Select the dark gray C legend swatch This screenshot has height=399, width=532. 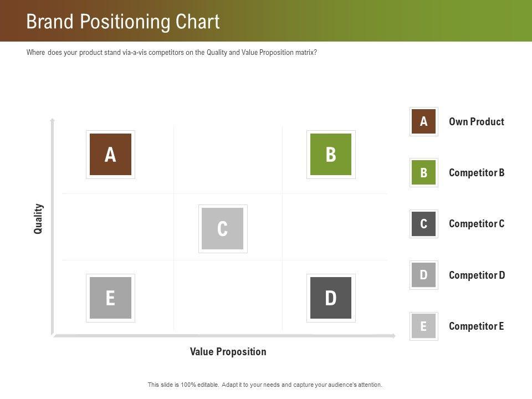424,224
